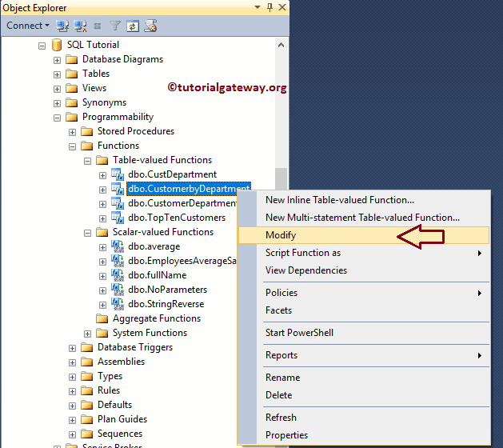Select New Multi-statement Table-valued Function
Image resolution: width=503 pixels, height=448 pixels.
tap(364, 218)
